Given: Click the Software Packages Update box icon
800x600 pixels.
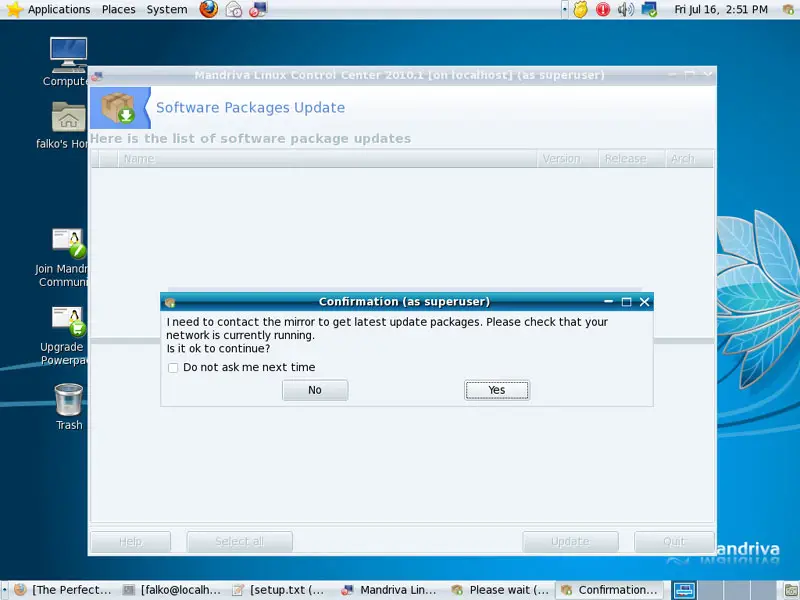Looking at the screenshot, I should (118, 108).
